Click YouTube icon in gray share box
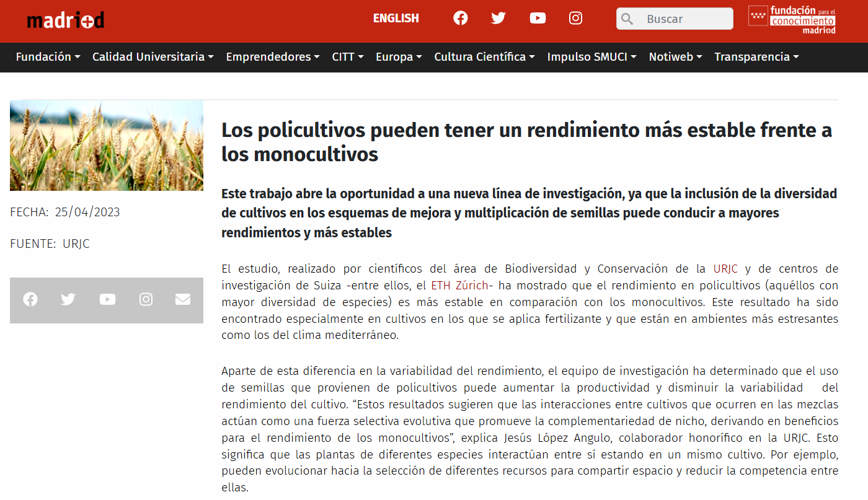 point(107,300)
